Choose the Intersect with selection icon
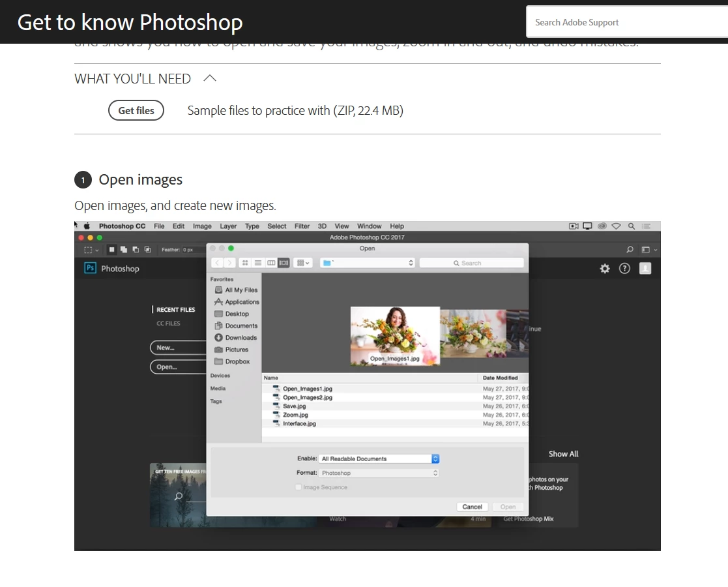728x587 pixels. (148, 250)
